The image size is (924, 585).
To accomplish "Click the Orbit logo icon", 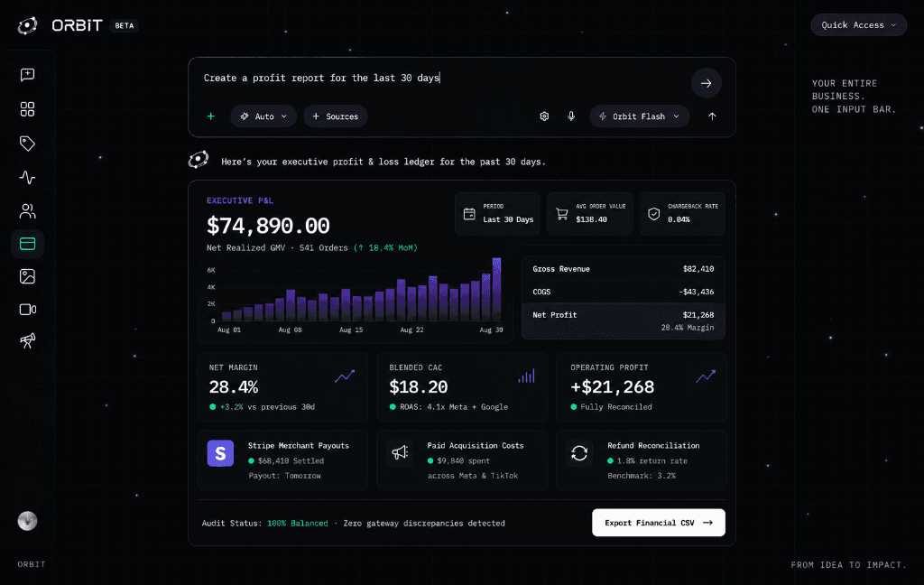I will [x=27, y=25].
